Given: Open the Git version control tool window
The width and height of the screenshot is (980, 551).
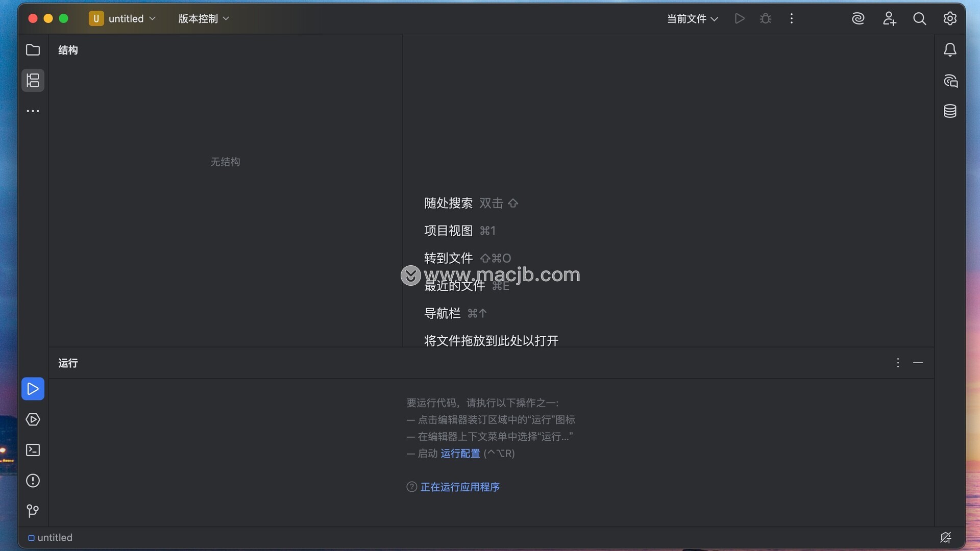Looking at the screenshot, I should point(33,511).
